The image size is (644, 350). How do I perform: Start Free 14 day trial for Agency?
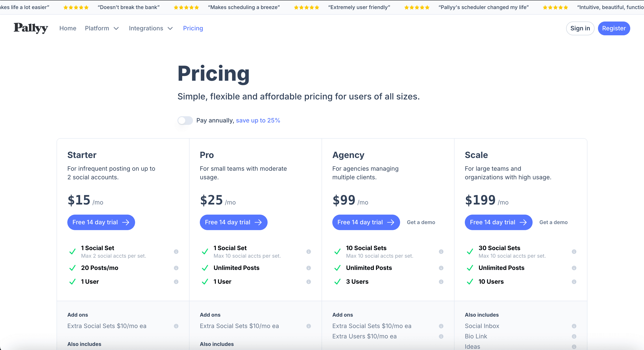tap(366, 222)
